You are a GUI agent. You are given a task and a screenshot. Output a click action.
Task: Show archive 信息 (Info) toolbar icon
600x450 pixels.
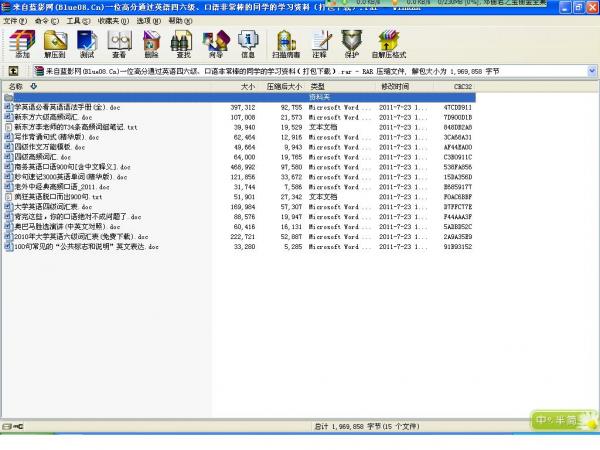tap(248, 44)
